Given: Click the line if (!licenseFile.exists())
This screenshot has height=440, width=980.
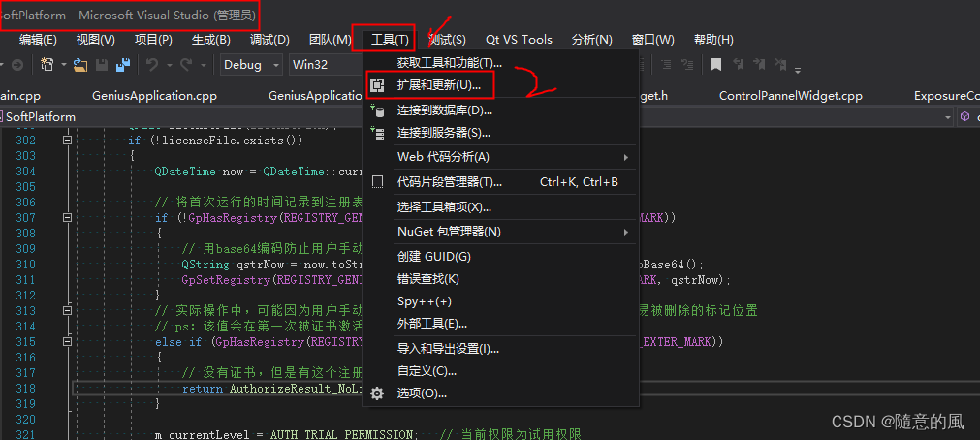Looking at the screenshot, I should coord(215,140).
